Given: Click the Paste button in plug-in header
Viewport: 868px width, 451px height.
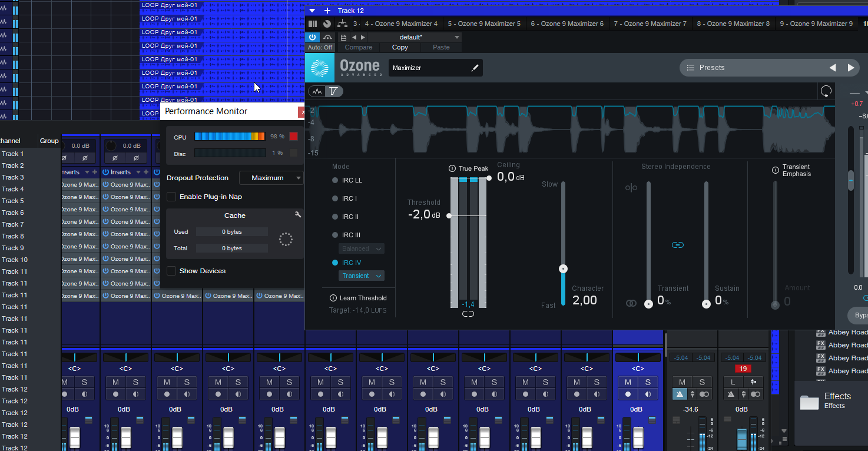Looking at the screenshot, I should pos(441,47).
